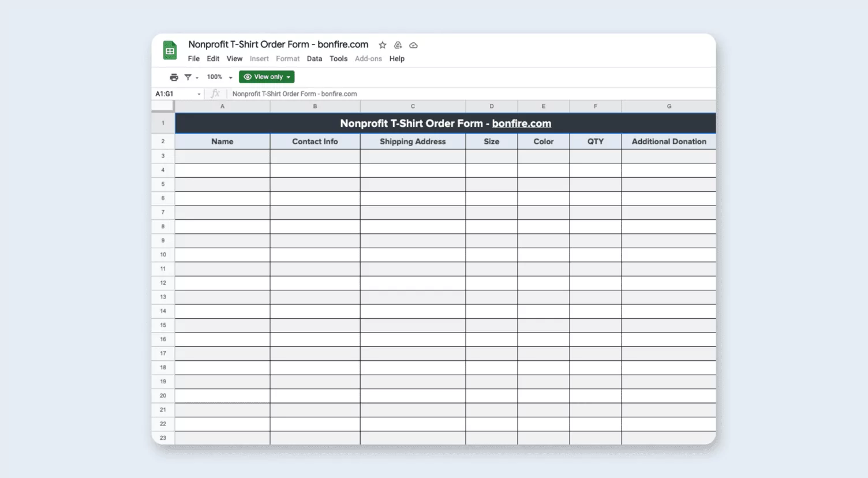Expand the View only mode dropdown
This screenshot has height=478, width=868.
[x=267, y=77]
